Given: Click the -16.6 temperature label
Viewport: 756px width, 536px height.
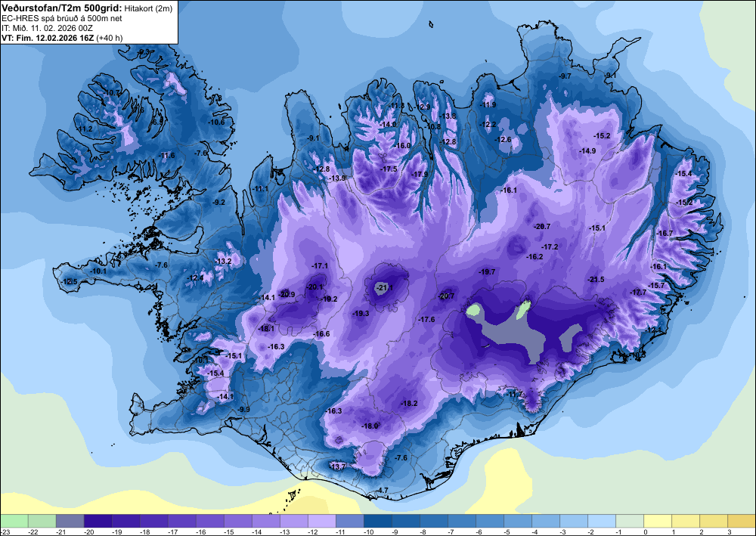Looking at the screenshot, I should pyautogui.click(x=321, y=334).
